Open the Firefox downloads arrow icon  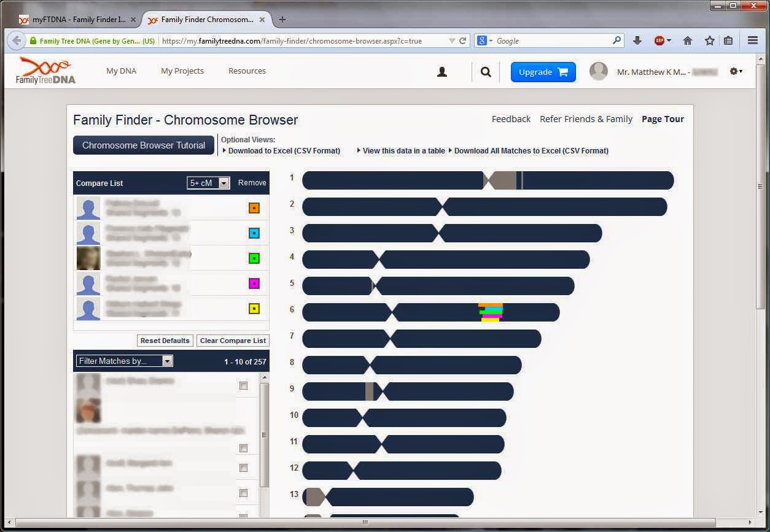[637, 40]
